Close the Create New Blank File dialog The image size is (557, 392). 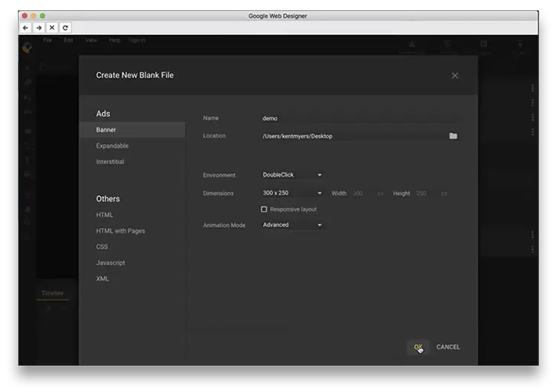pyautogui.click(x=455, y=76)
